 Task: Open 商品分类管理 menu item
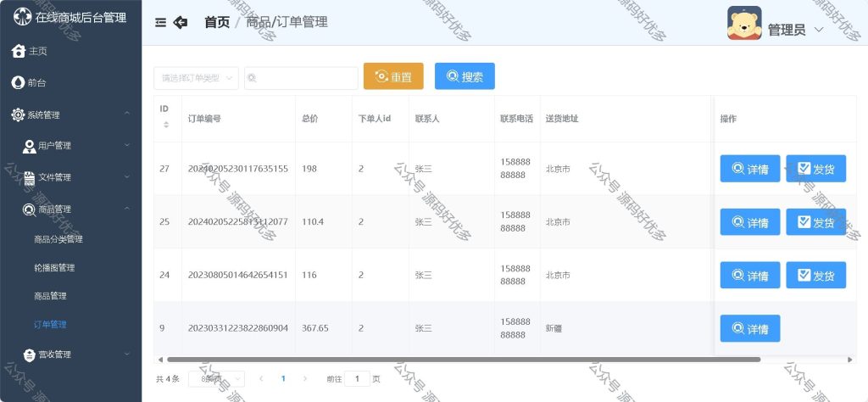tap(58, 239)
